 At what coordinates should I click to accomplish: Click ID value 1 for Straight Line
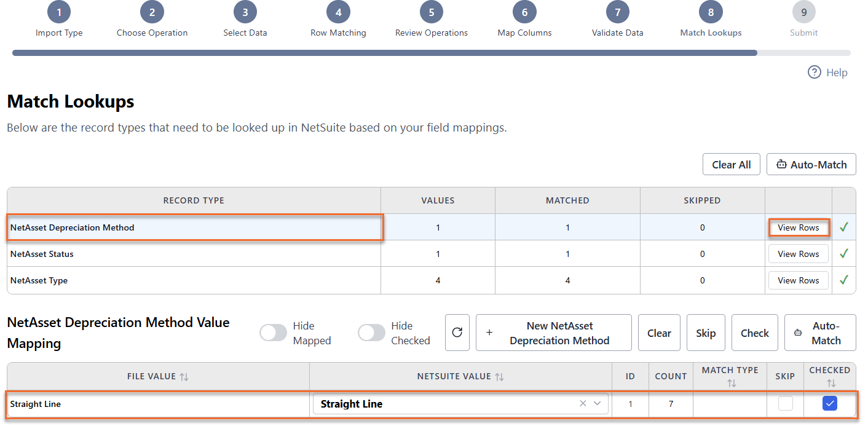(x=630, y=404)
